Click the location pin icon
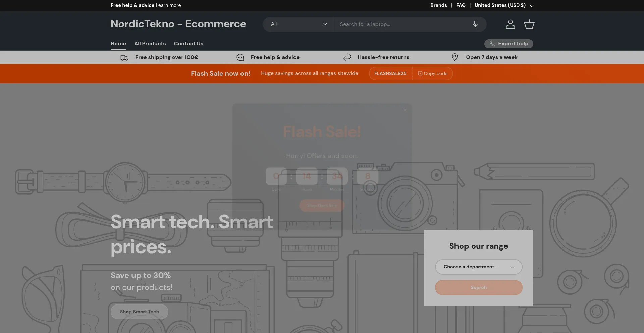Viewport: 644px width, 333px height. tap(454, 57)
